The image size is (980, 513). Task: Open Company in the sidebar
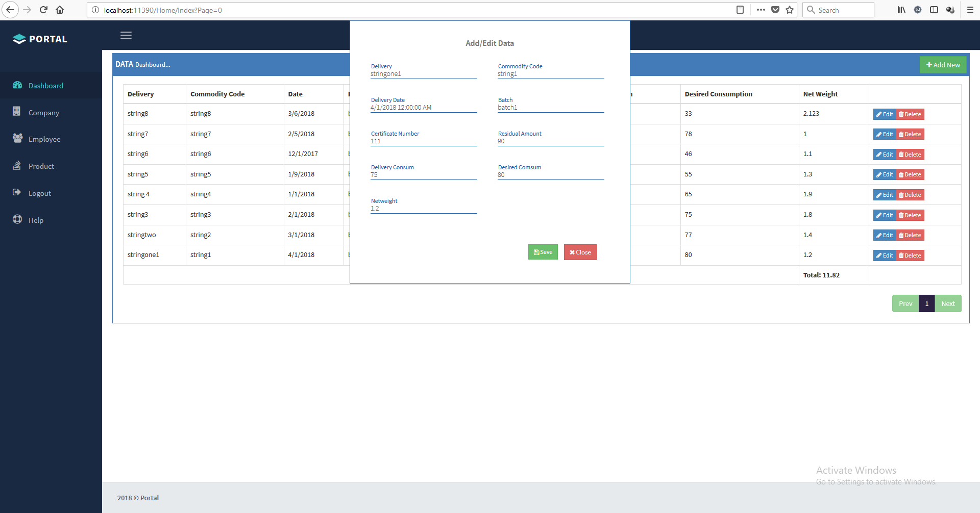point(43,113)
